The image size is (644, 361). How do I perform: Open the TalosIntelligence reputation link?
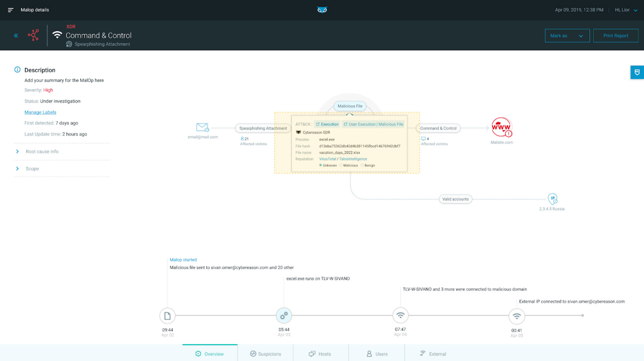coord(353,159)
